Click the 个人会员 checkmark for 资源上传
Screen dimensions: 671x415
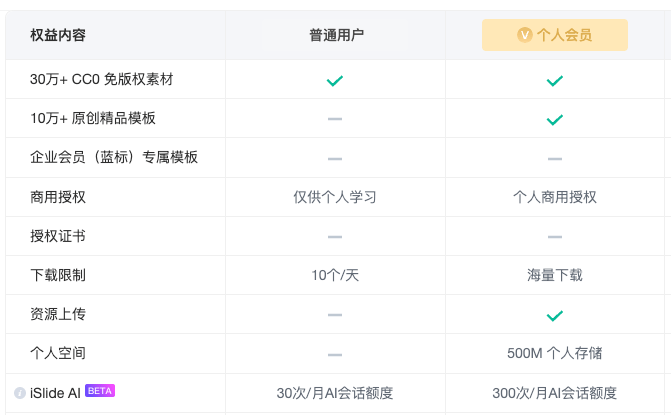click(x=555, y=315)
